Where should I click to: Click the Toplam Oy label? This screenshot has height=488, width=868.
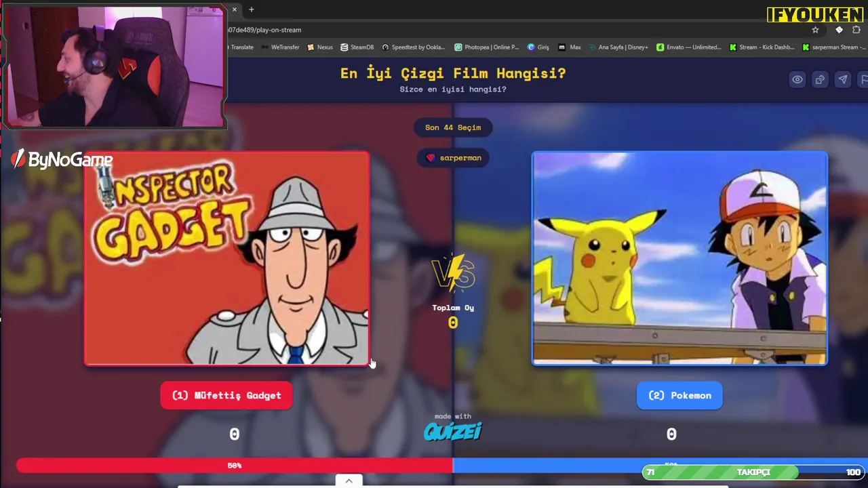click(453, 308)
